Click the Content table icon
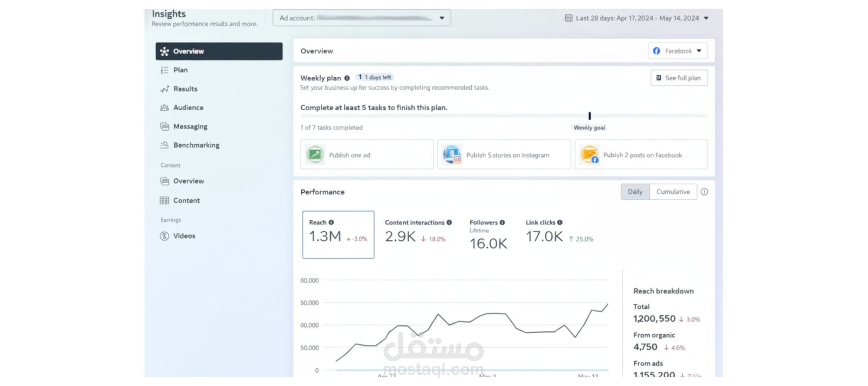Viewport: 868px width, 386px height. 164,201
